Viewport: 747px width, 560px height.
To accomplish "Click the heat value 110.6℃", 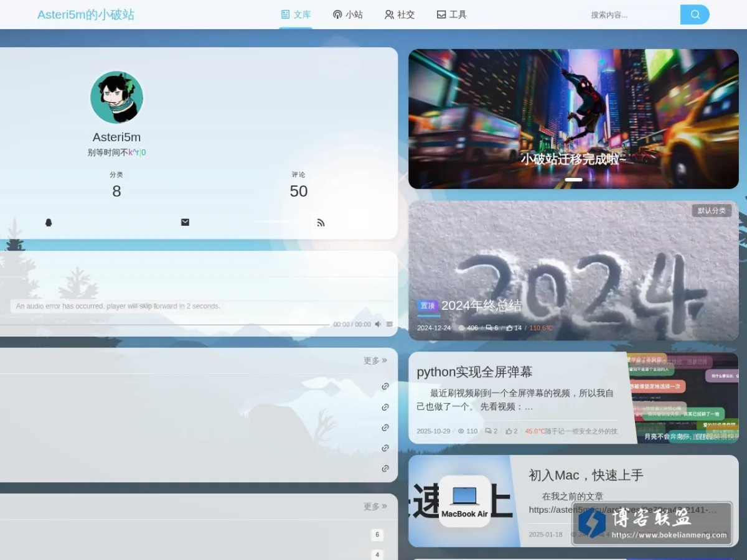I will (541, 328).
